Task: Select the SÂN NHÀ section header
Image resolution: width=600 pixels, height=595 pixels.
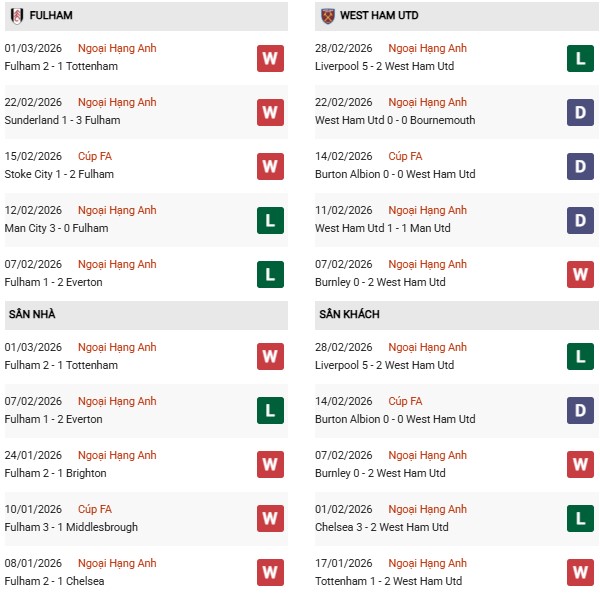Action: (32, 314)
